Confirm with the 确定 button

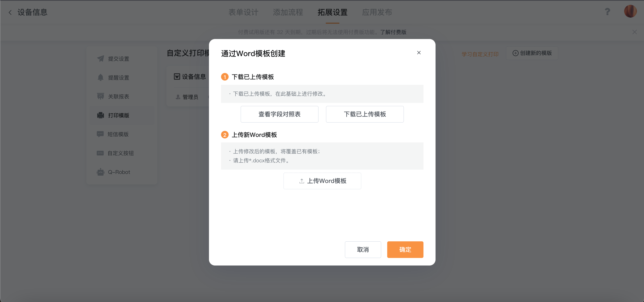405,250
